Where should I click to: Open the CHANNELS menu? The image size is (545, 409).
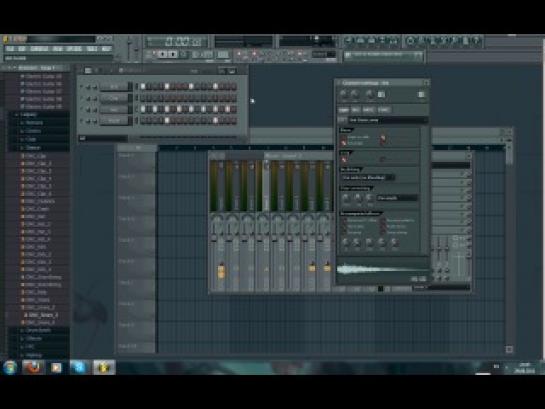pos(39,49)
